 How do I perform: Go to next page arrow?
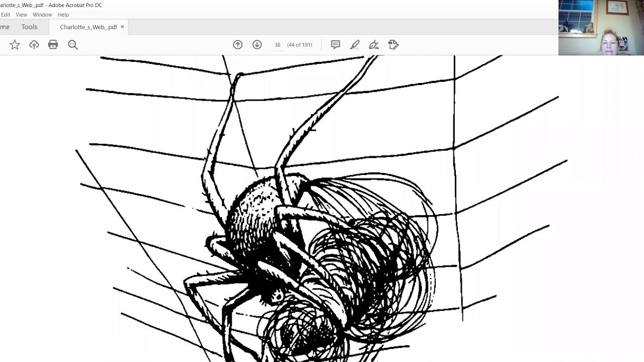click(x=257, y=45)
